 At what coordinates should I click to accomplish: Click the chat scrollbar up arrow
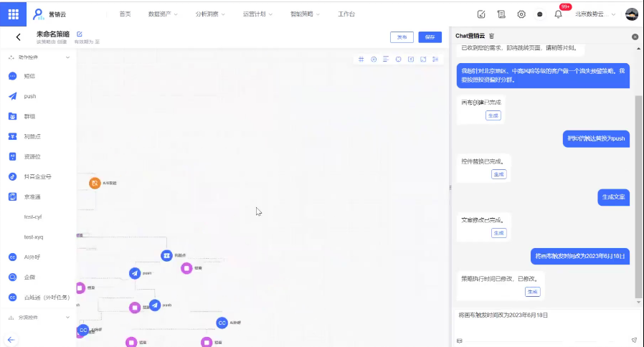(638, 49)
